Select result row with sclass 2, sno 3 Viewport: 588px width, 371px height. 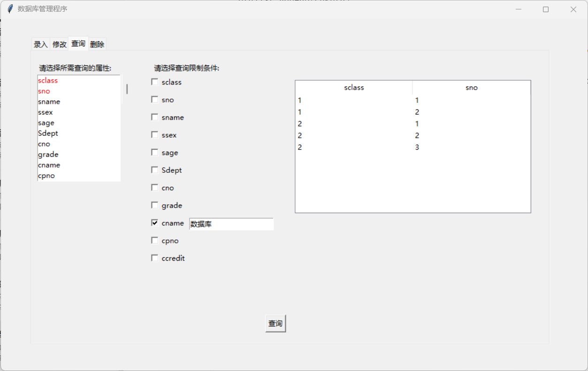[x=413, y=147]
